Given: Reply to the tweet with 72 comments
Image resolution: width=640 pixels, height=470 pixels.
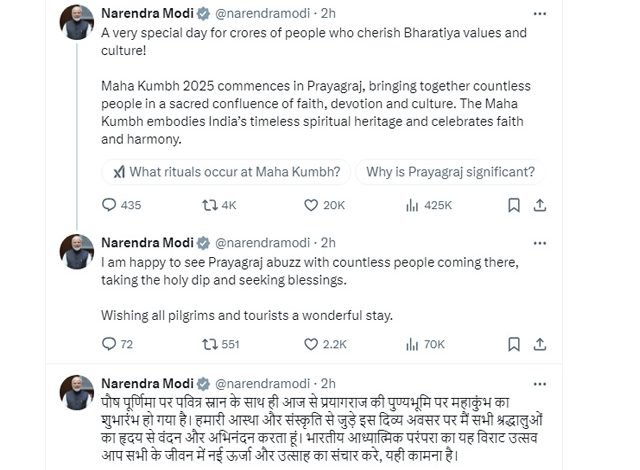Looking at the screenshot, I should click(x=110, y=345).
